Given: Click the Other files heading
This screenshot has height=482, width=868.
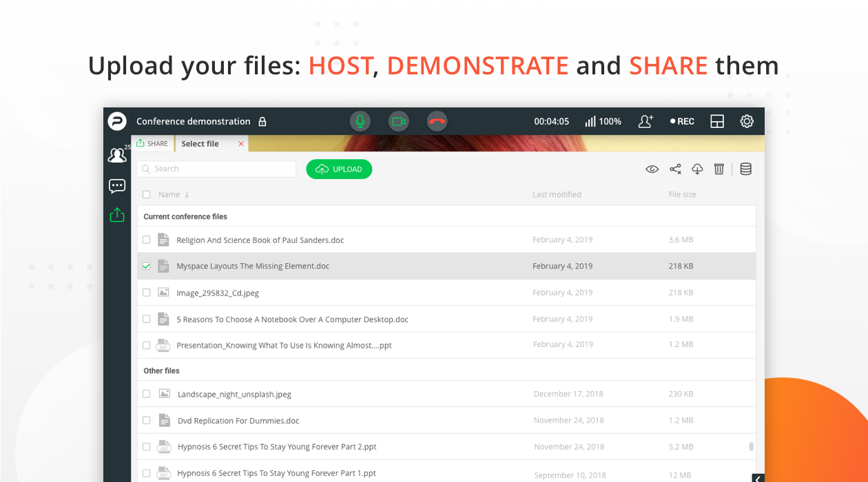Looking at the screenshot, I should click(x=161, y=370).
